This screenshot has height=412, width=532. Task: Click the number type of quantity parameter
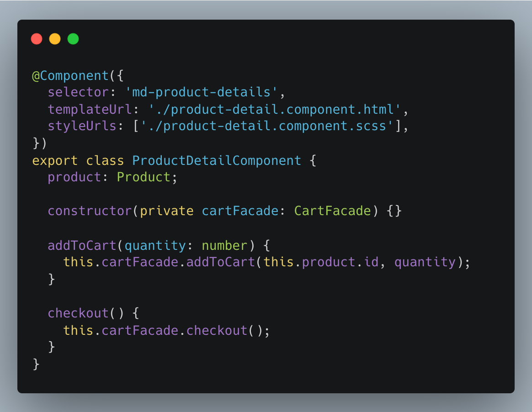click(x=224, y=245)
